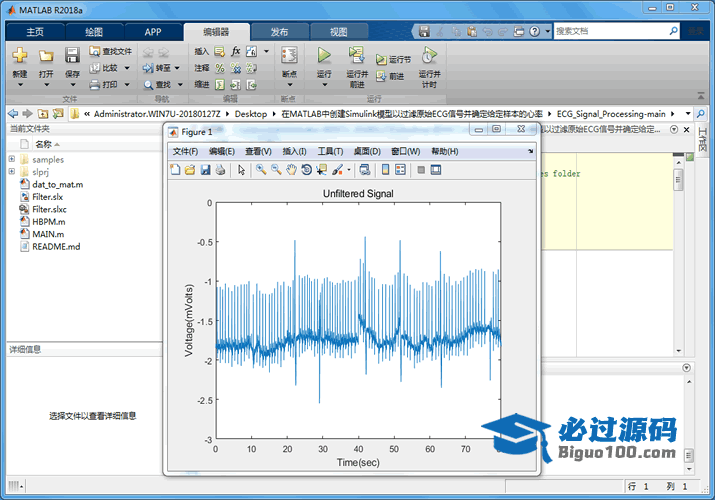Viewport: 715px width, 500px height.
Task: Click the fx insert function icon
Action: pyautogui.click(x=235, y=52)
